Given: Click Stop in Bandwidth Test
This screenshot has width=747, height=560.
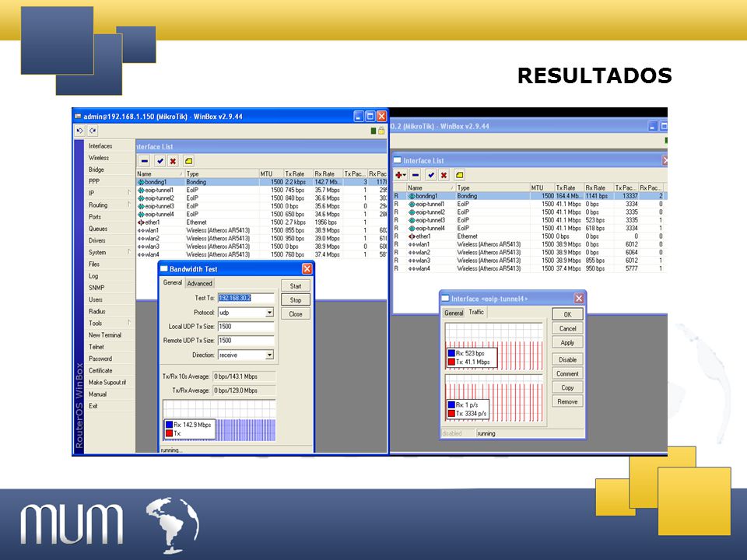Looking at the screenshot, I should point(296,300).
